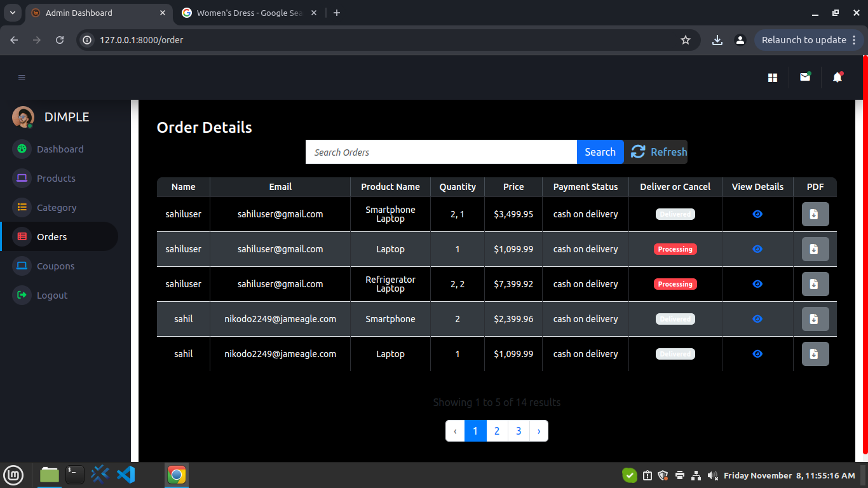The image size is (868, 488).
Task: View details eye for Refrigerator Laptop order
Action: (x=757, y=284)
